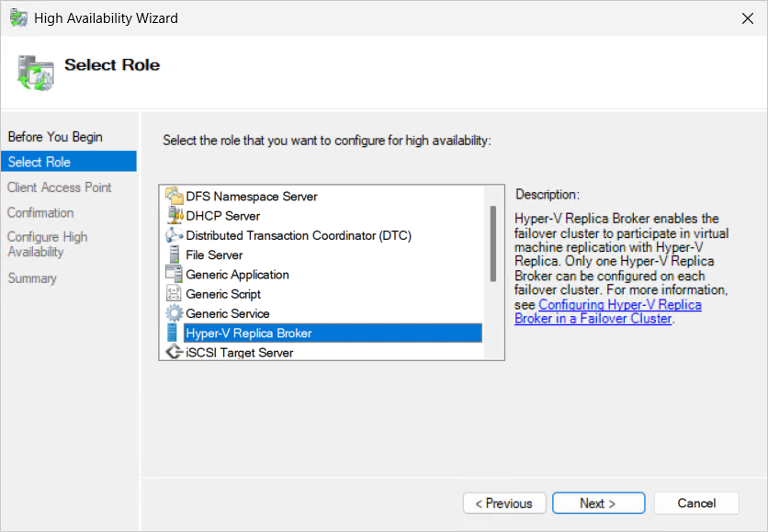Go back with the Previous button

click(x=504, y=504)
